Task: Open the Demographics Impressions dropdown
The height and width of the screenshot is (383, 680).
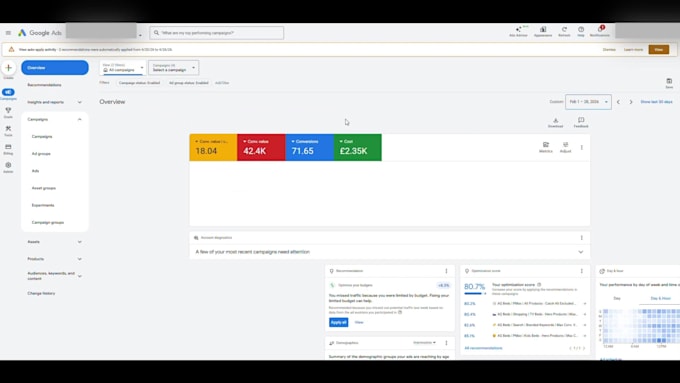Action: click(x=424, y=343)
